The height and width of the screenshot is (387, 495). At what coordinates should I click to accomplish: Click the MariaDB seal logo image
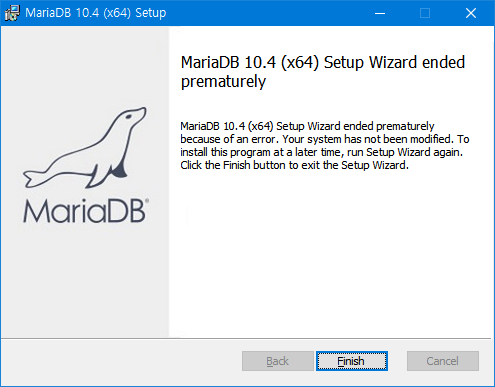click(x=85, y=165)
